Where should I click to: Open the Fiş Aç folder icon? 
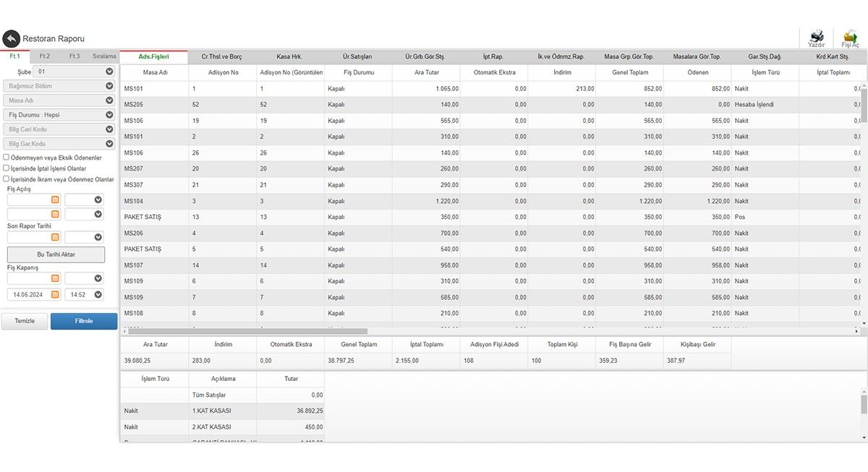click(x=850, y=36)
